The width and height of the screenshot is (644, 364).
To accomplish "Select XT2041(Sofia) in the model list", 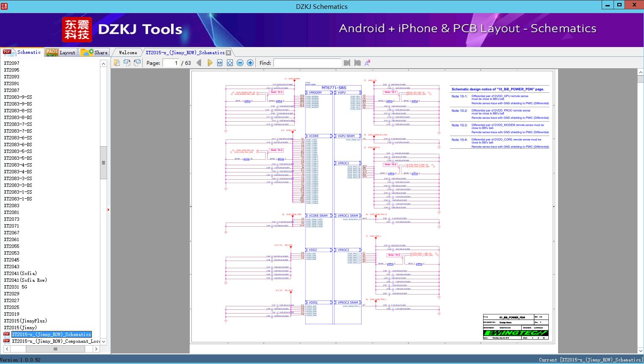I will point(20,273).
